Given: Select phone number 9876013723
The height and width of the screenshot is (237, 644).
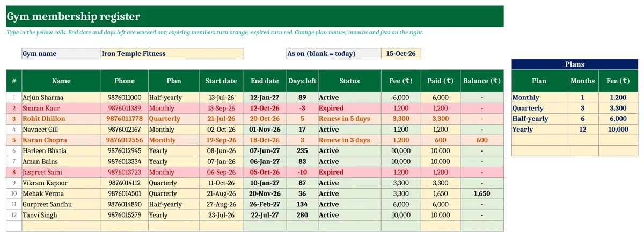Looking at the screenshot, I should coord(125,173).
